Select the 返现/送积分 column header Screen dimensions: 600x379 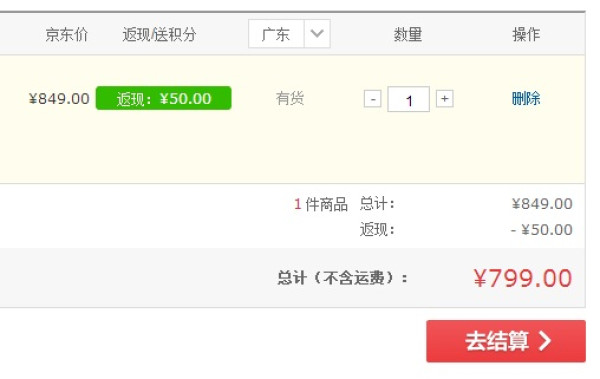[x=159, y=34]
